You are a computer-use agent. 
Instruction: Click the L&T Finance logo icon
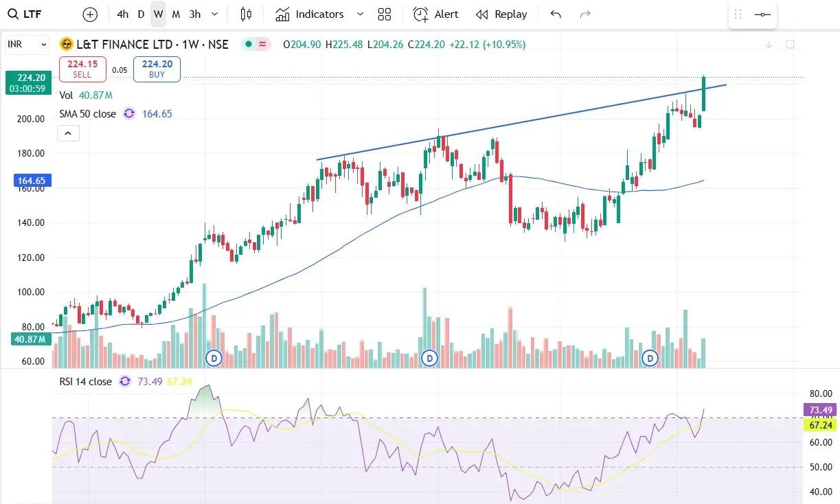[x=67, y=44]
